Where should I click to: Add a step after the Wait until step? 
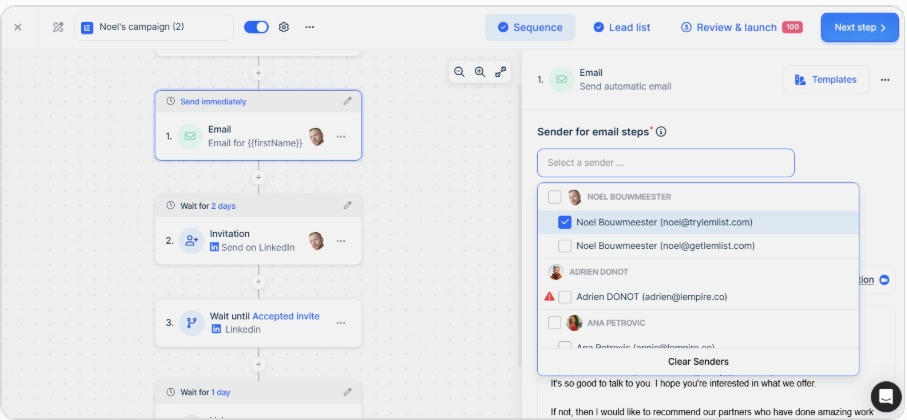pos(259,364)
